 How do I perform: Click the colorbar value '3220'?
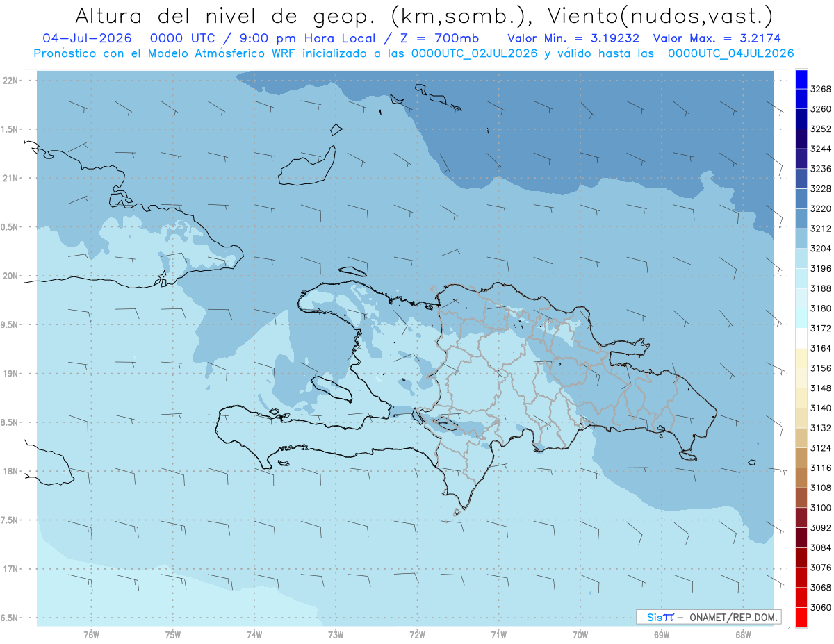coord(821,208)
